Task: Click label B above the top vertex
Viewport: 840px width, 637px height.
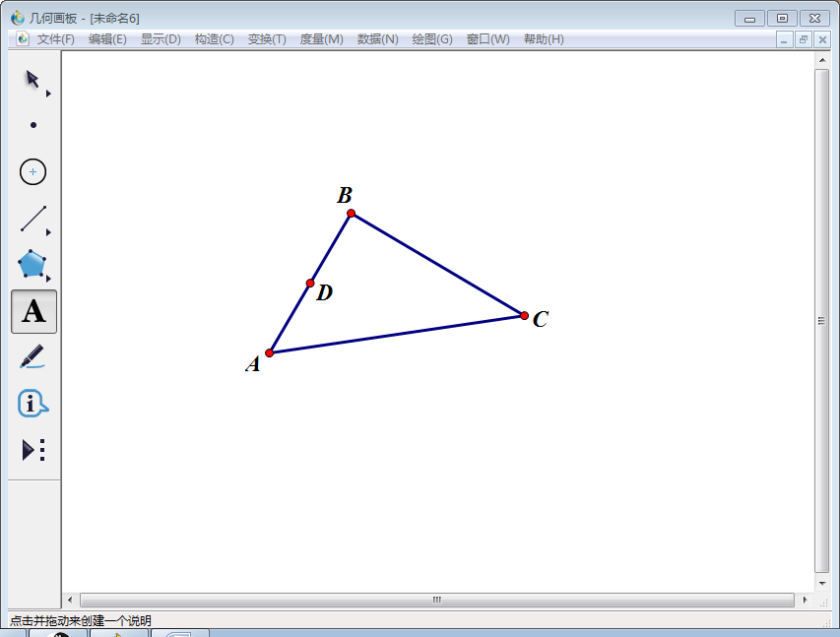Action: [345, 195]
